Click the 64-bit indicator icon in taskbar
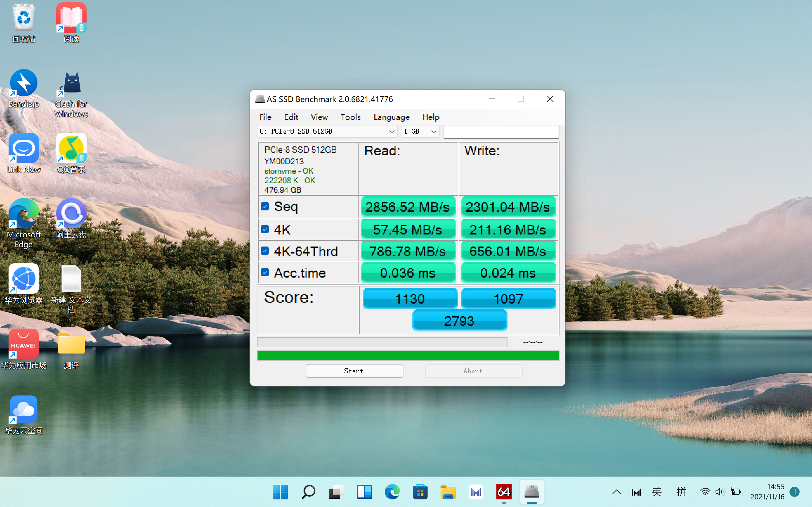The height and width of the screenshot is (507, 812). pyautogui.click(x=503, y=492)
